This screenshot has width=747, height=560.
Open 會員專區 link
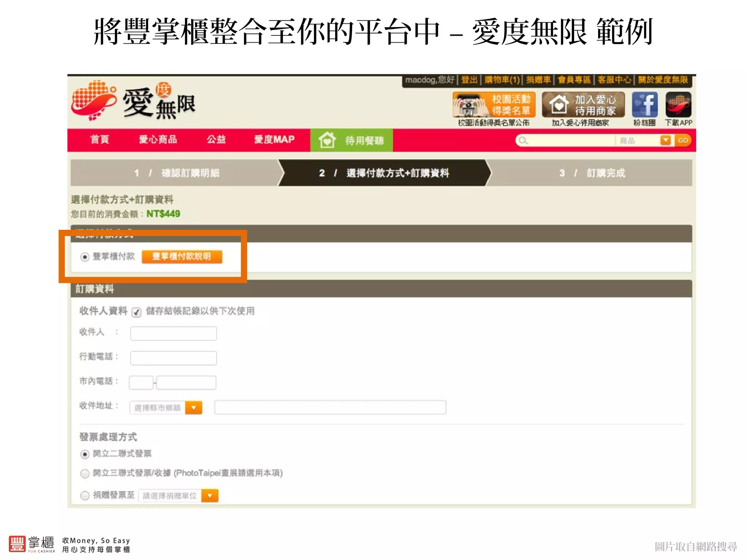tap(574, 79)
